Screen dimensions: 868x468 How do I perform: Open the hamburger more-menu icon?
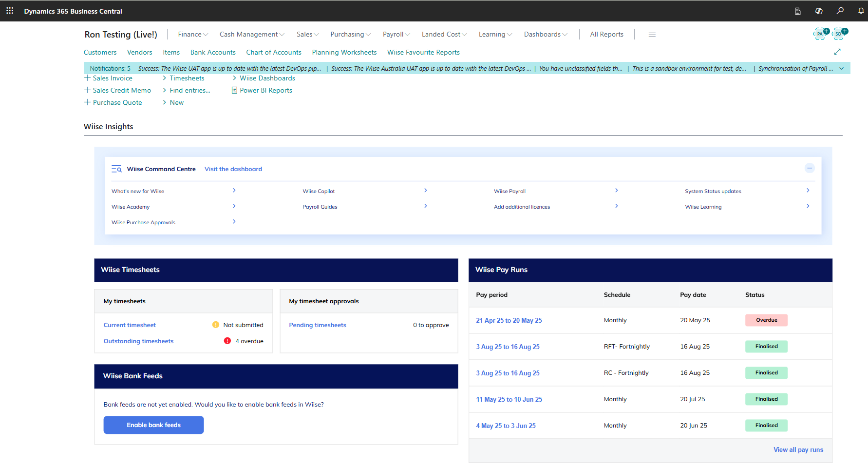click(x=652, y=35)
